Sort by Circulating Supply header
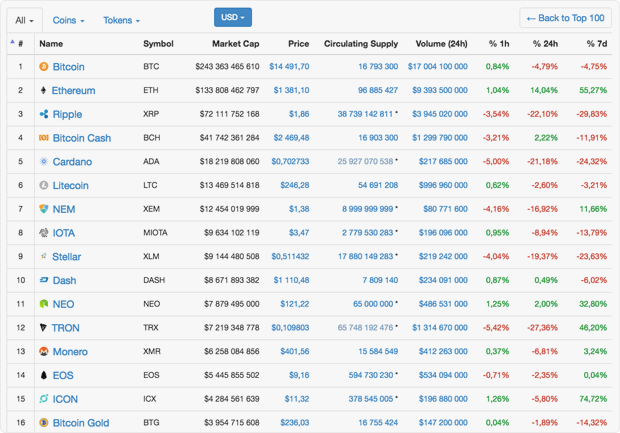 pos(361,44)
